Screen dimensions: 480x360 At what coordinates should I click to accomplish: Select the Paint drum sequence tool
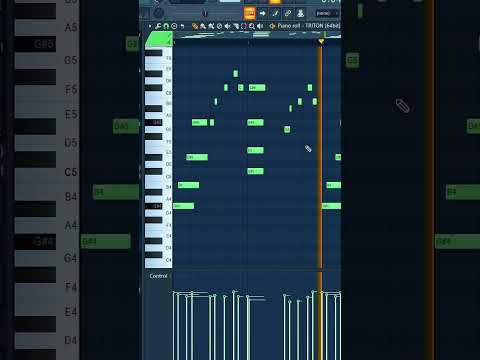[211, 26]
